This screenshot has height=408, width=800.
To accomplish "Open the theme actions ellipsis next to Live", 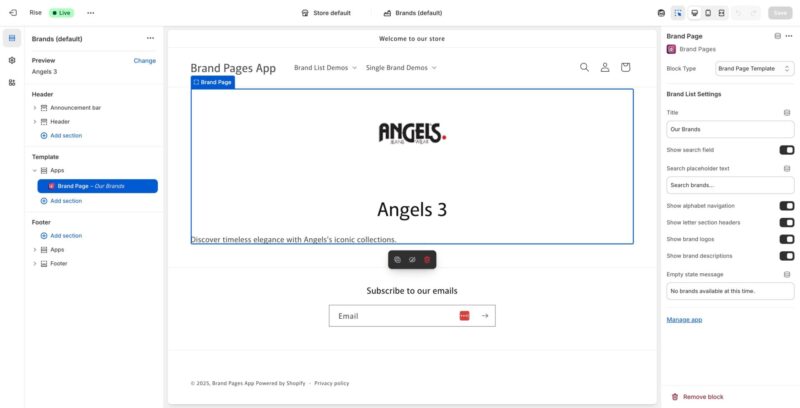I will click(91, 13).
